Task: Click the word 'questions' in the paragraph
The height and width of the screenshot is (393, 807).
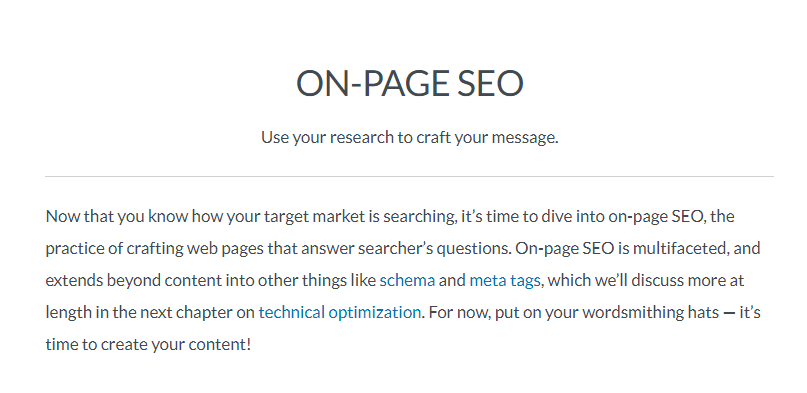Action: click(473, 249)
